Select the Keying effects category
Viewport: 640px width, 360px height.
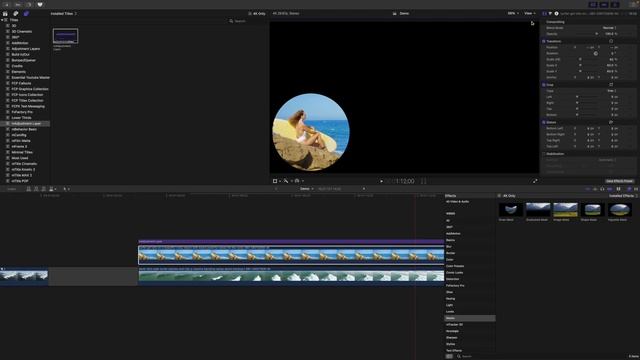pyautogui.click(x=450, y=299)
